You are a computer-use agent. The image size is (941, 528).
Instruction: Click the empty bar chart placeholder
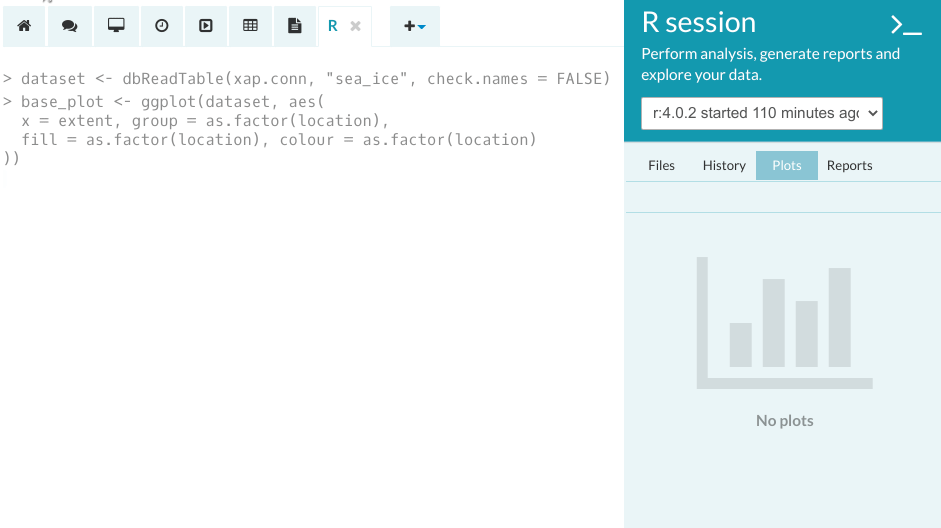pyautogui.click(x=784, y=323)
